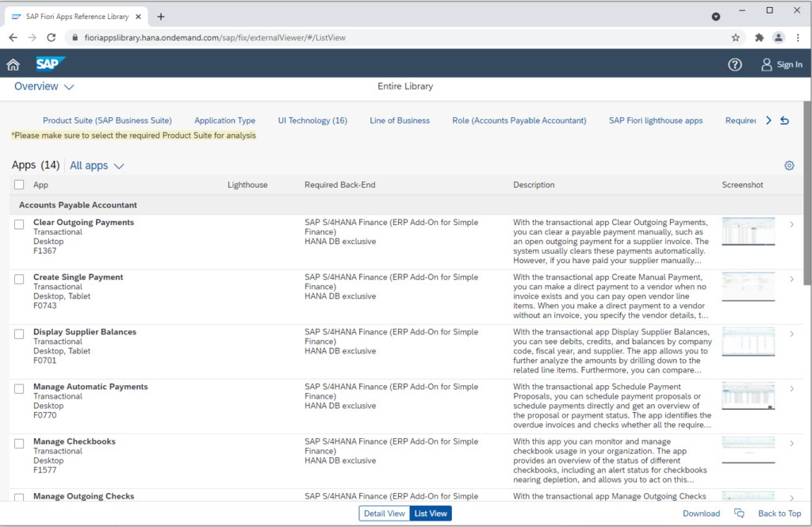Screen dimensions: 812x527
Task: Open the feedback chat icon near Download
Action: pos(739,513)
